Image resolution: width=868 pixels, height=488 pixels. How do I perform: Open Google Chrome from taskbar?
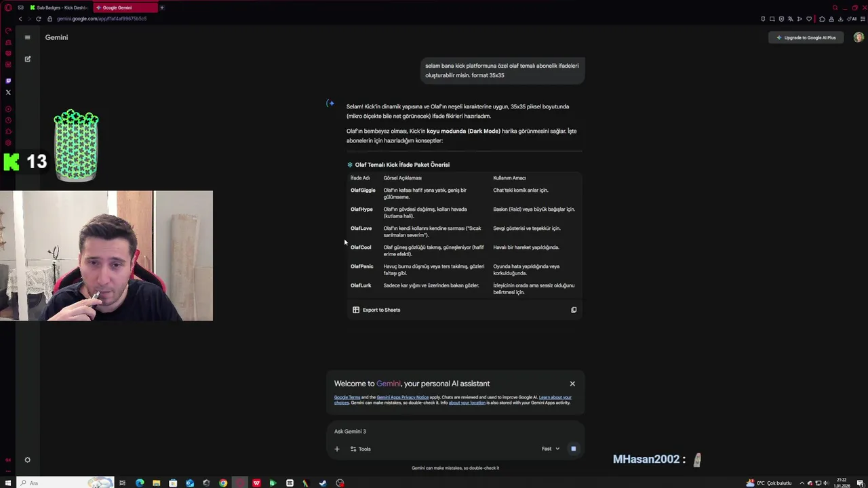[223, 483]
